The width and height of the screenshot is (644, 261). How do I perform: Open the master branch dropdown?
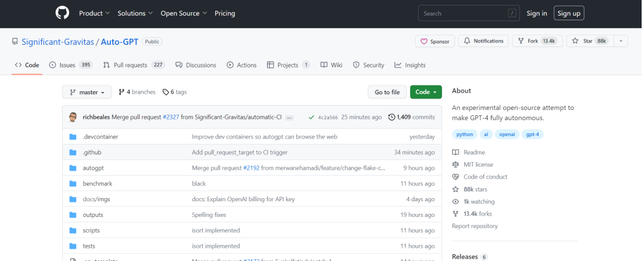click(x=87, y=93)
